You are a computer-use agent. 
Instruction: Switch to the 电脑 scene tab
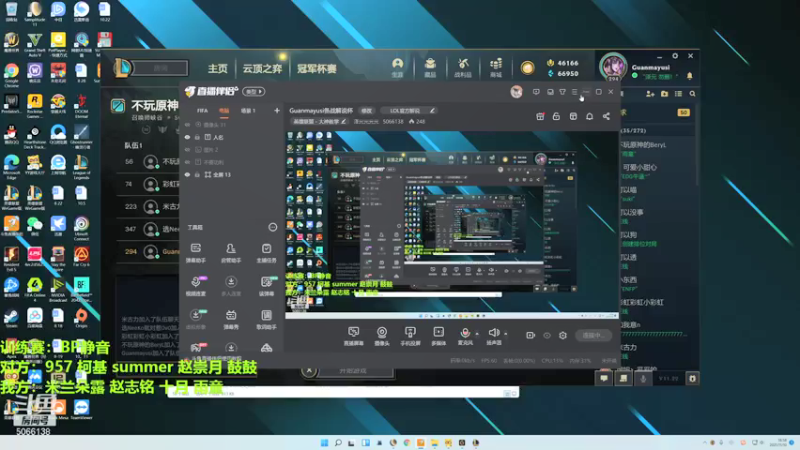click(224, 110)
